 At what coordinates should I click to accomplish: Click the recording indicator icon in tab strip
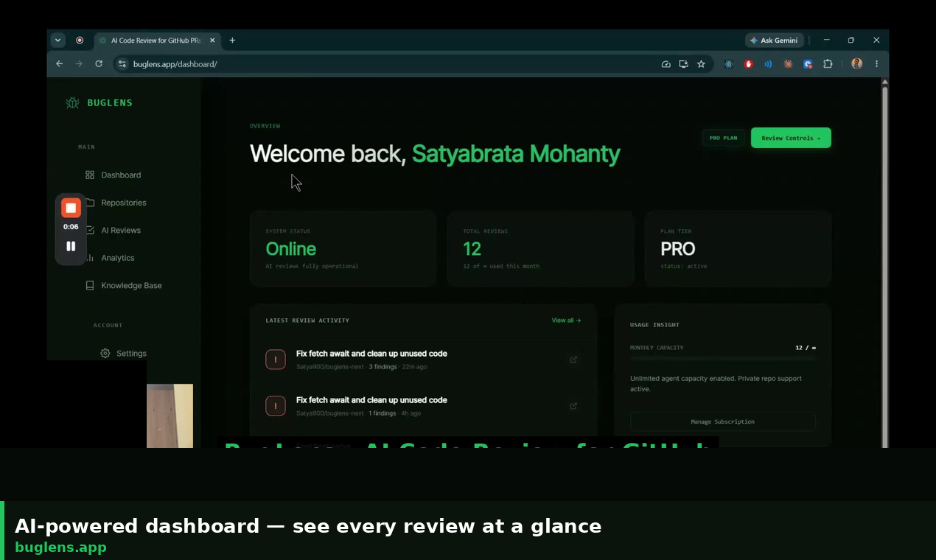(x=80, y=41)
